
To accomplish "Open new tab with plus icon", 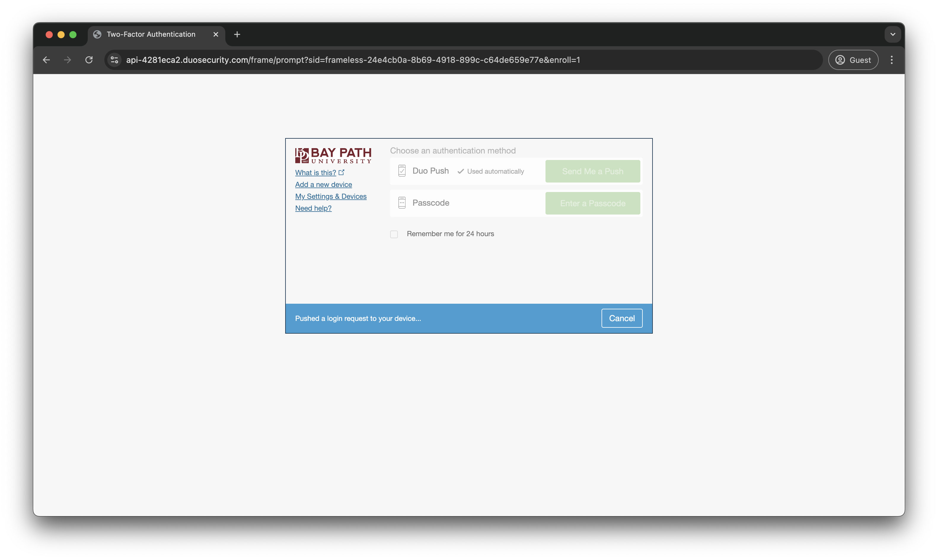I will pyautogui.click(x=237, y=34).
